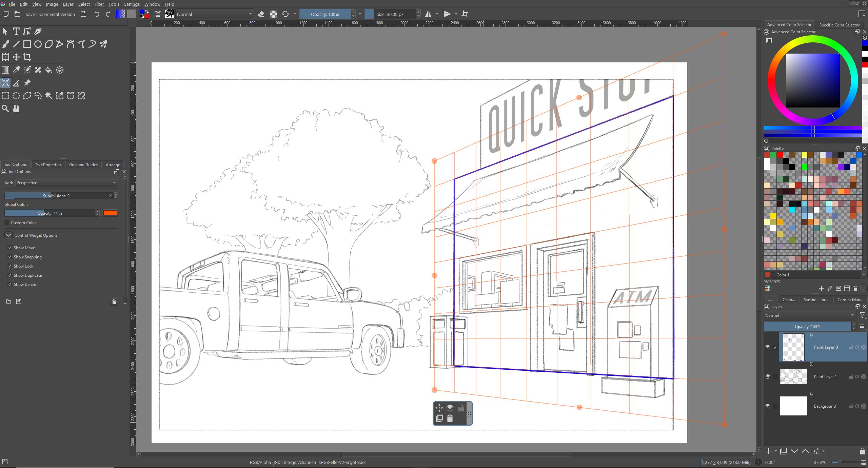Viewport: 868px width, 468px height.
Task: Delete assistant using on-canvas trash icon
Action: click(x=450, y=418)
